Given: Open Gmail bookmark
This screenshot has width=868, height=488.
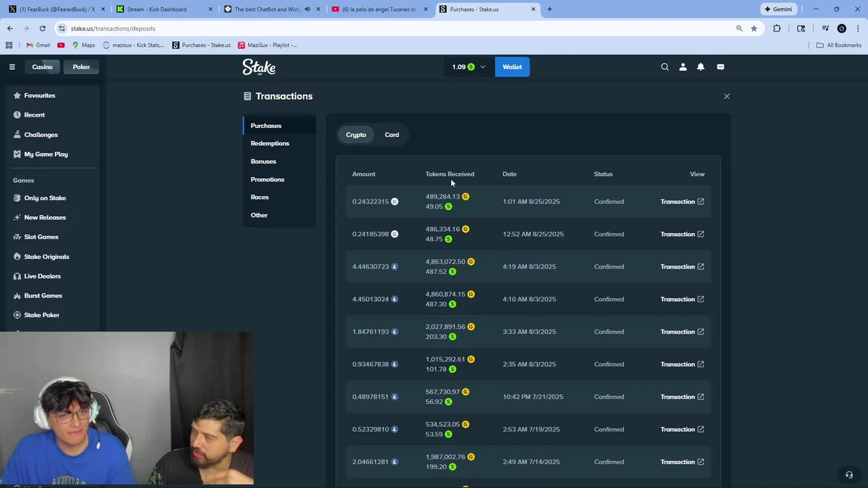Looking at the screenshot, I should click(38, 45).
